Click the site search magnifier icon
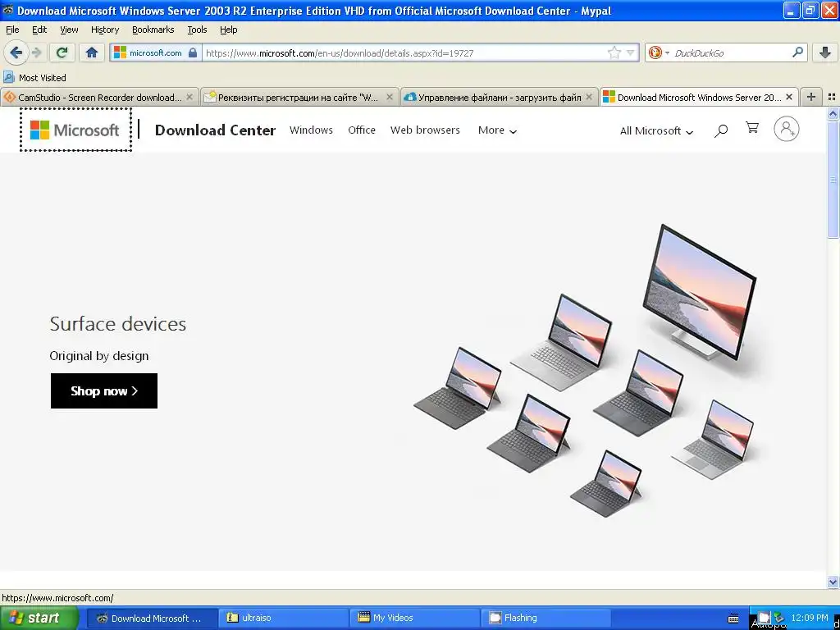840x630 pixels. (x=721, y=130)
